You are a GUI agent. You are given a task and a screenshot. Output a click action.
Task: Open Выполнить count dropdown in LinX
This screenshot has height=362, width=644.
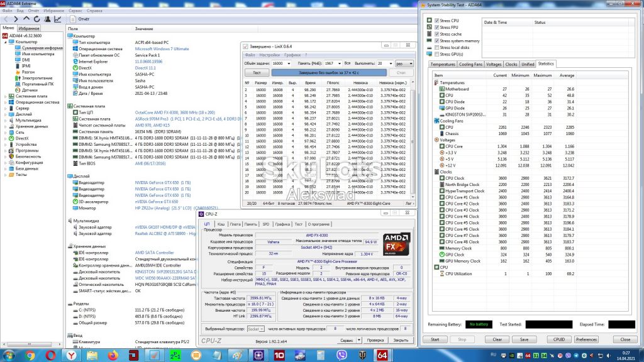[390, 63]
